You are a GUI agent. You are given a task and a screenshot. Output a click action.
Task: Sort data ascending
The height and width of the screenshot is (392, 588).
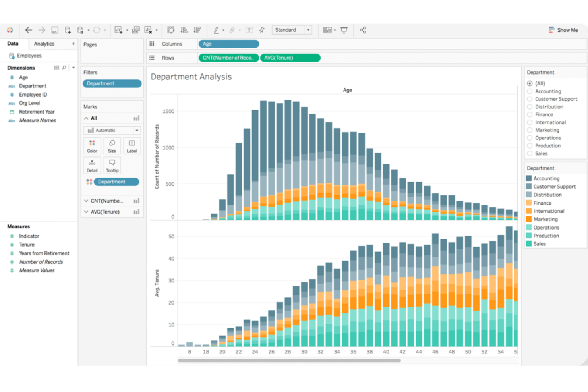point(184,30)
